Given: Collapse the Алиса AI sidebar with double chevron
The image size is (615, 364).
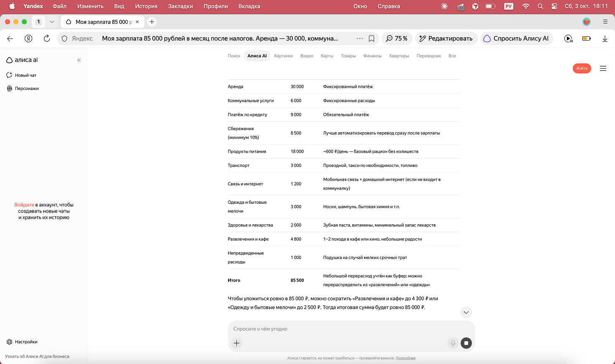Looking at the screenshot, I should [79, 60].
